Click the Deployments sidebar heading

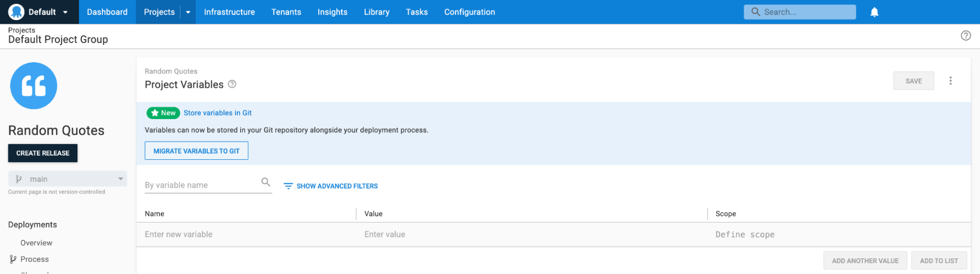[32, 224]
